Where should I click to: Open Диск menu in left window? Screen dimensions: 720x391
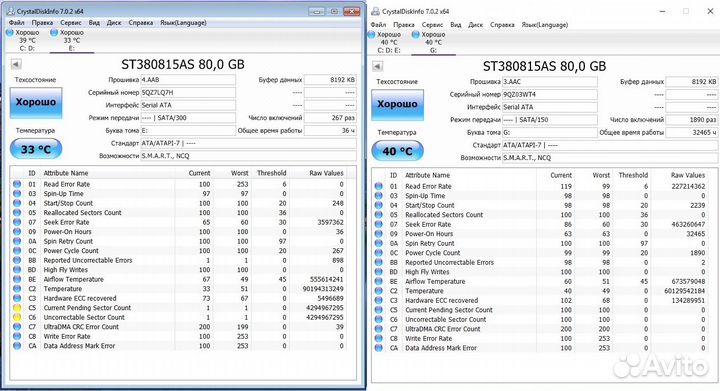(x=114, y=22)
